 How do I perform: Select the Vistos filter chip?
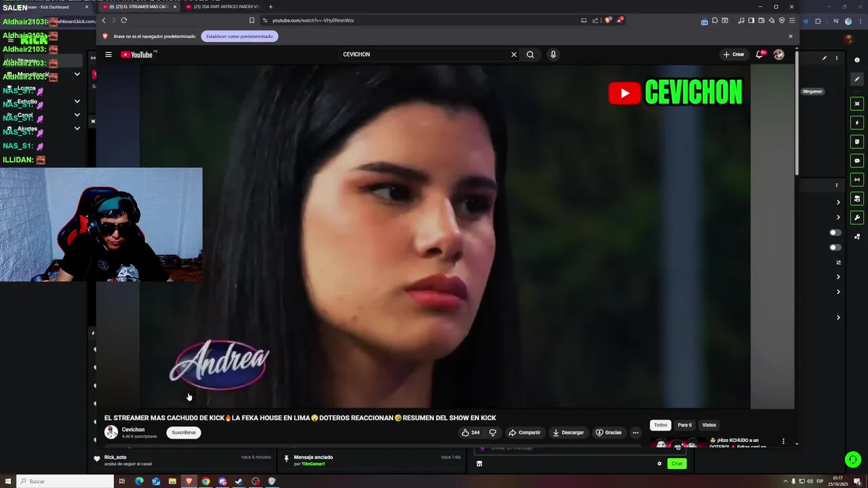click(709, 425)
